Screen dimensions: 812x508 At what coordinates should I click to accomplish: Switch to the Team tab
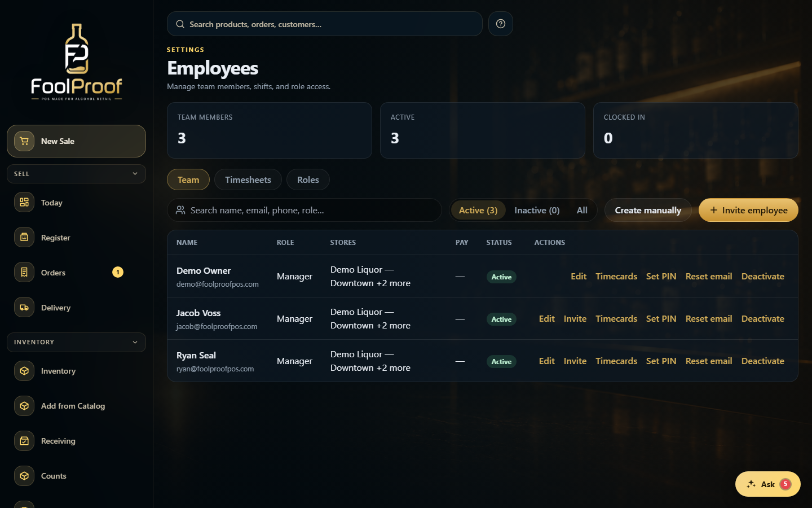(x=188, y=179)
